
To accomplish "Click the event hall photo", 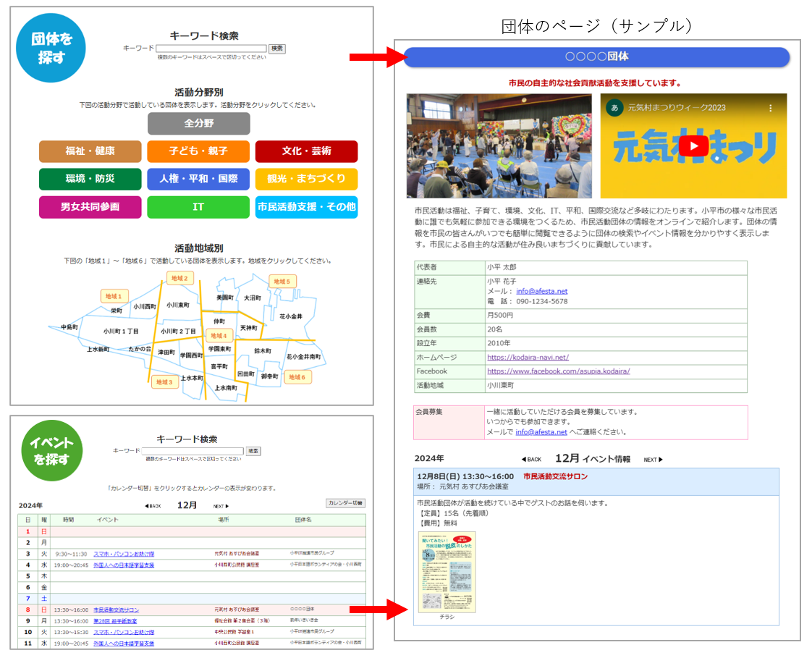I will 499,145.
